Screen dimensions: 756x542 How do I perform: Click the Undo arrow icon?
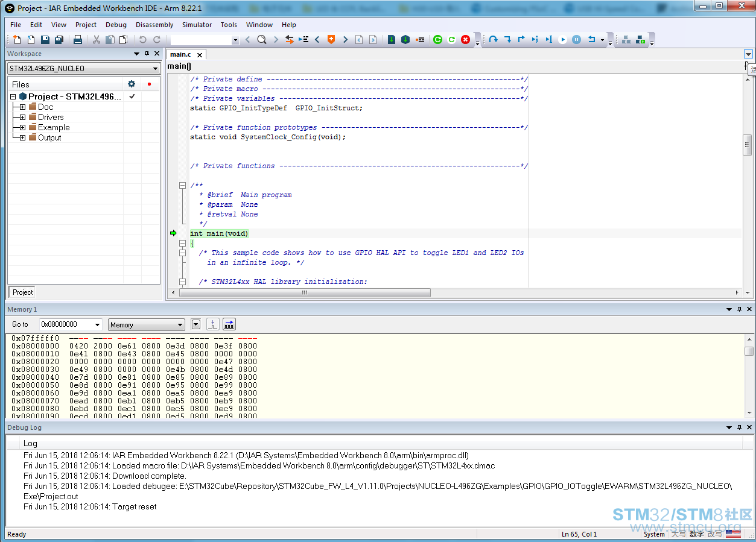[x=143, y=39]
